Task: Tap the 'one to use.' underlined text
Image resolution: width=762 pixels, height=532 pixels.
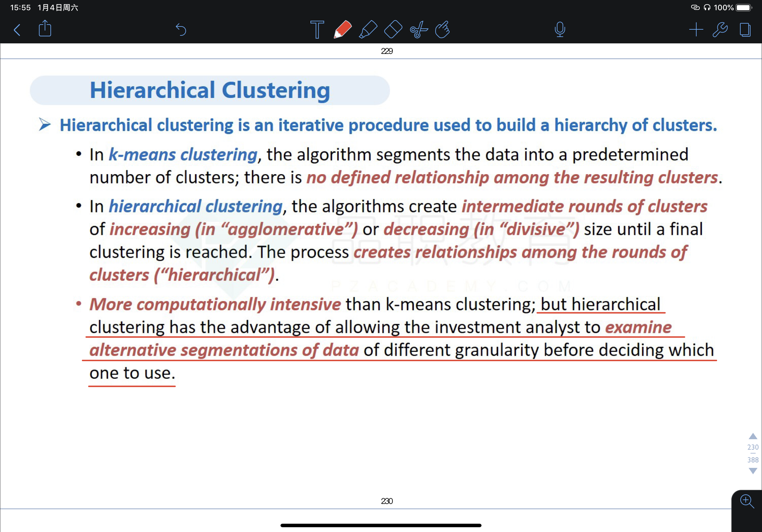Action: click(x=132, y=373)
